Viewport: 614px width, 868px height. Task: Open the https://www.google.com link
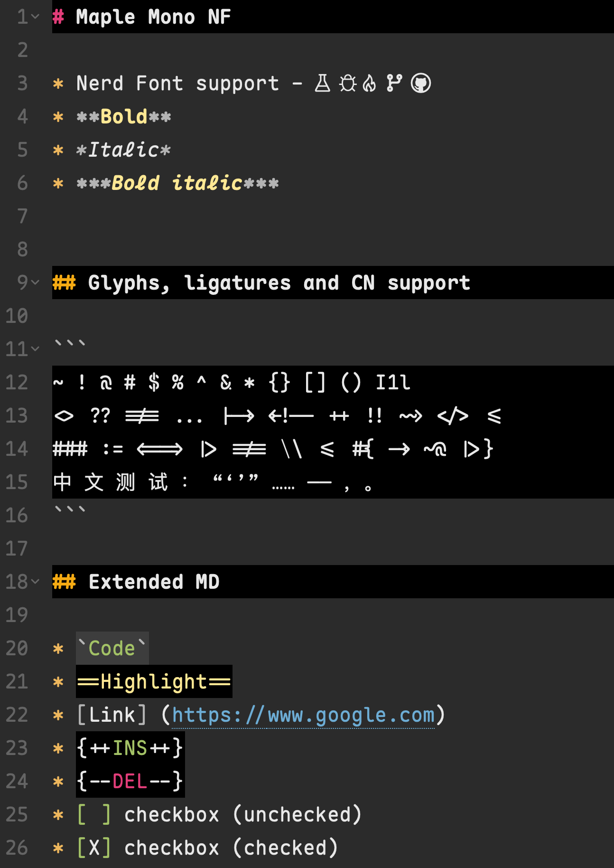coord(303,715)
